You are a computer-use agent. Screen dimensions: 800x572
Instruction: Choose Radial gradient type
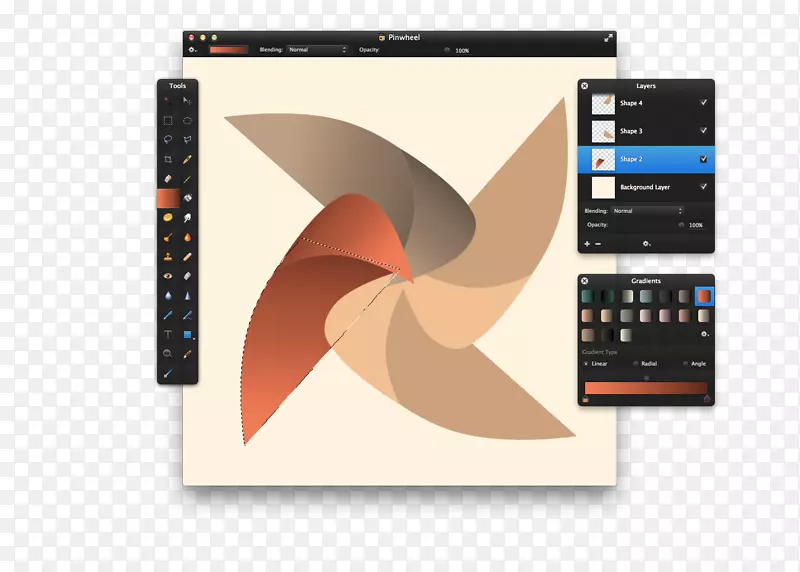(635, 364)
